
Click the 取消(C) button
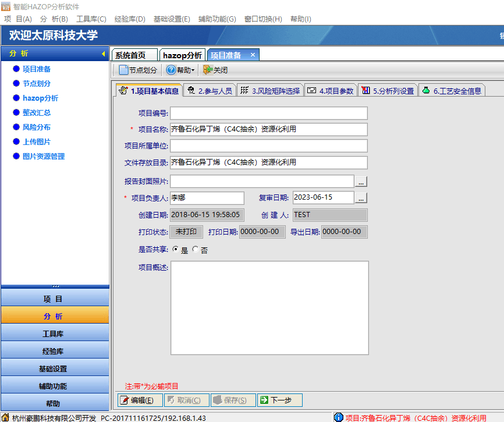pos(187,400)
